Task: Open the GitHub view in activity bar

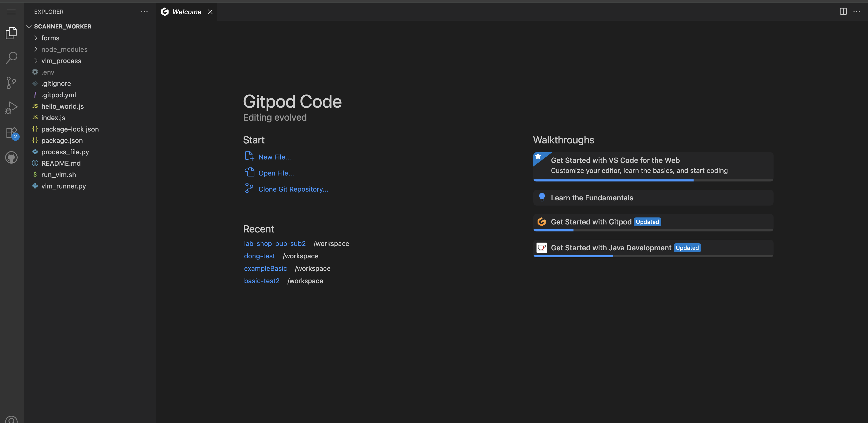Action: tap(11, 157)
